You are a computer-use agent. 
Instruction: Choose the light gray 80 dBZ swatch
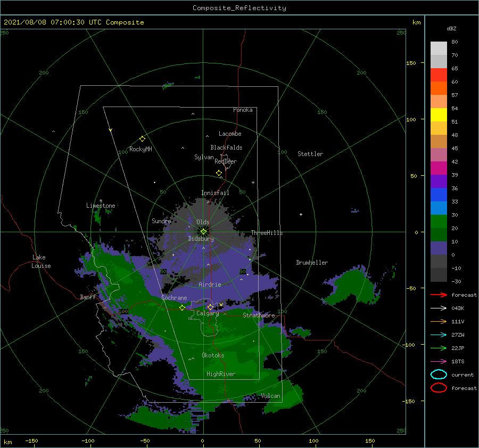[x=439, y=48]
